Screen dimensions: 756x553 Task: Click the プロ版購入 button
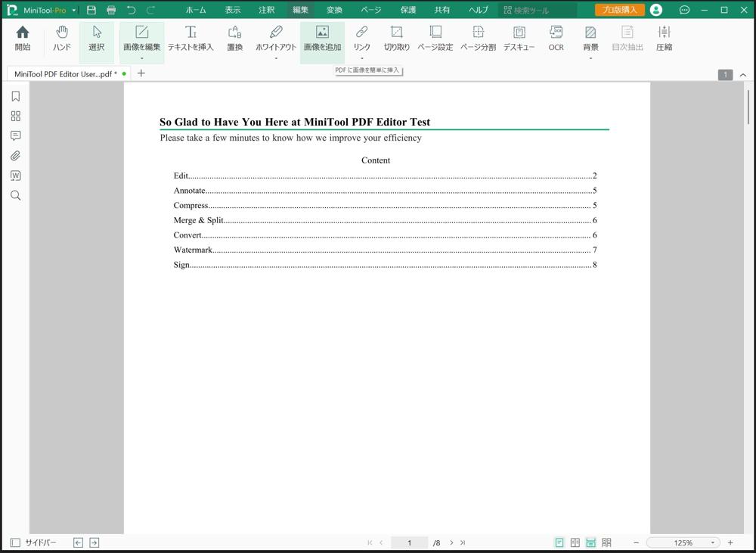point(620,10)
